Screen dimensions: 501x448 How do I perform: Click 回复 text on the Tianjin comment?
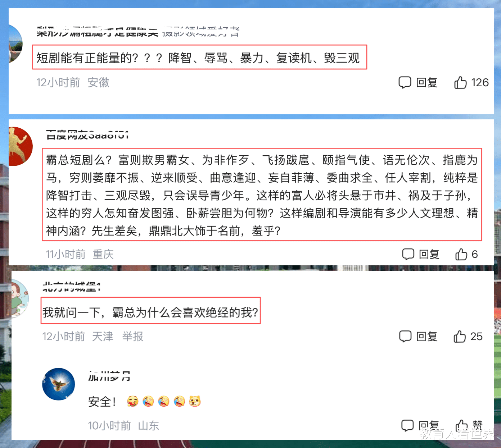(427, 337)
